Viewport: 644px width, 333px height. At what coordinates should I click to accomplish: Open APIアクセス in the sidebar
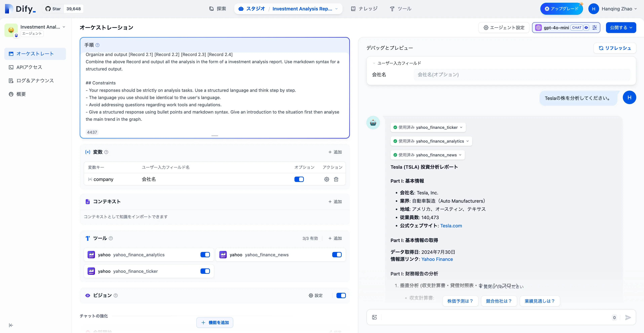29,67
